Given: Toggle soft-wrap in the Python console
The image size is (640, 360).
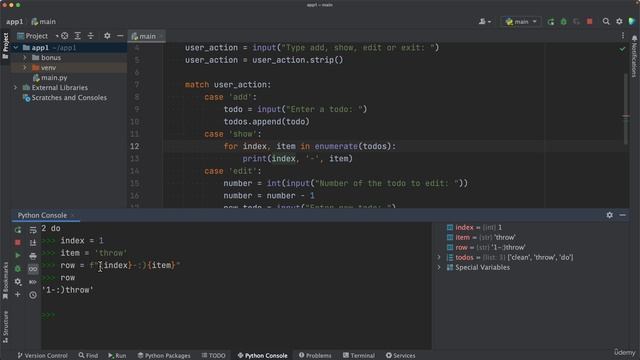Looking at the screenshot, I should (33, 230).
